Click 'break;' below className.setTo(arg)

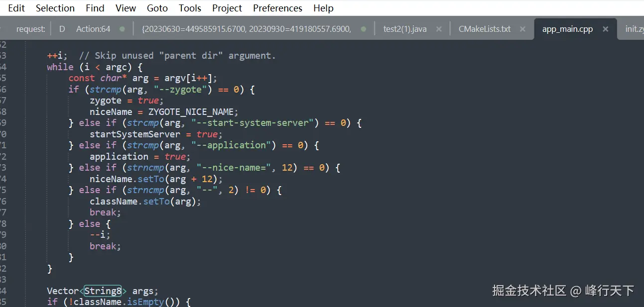tap(105, 212)
